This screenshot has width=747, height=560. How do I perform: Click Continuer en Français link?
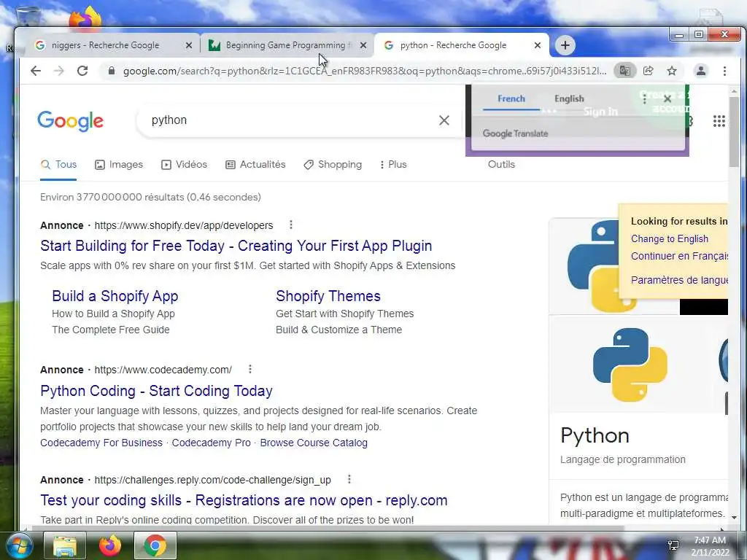679,256
